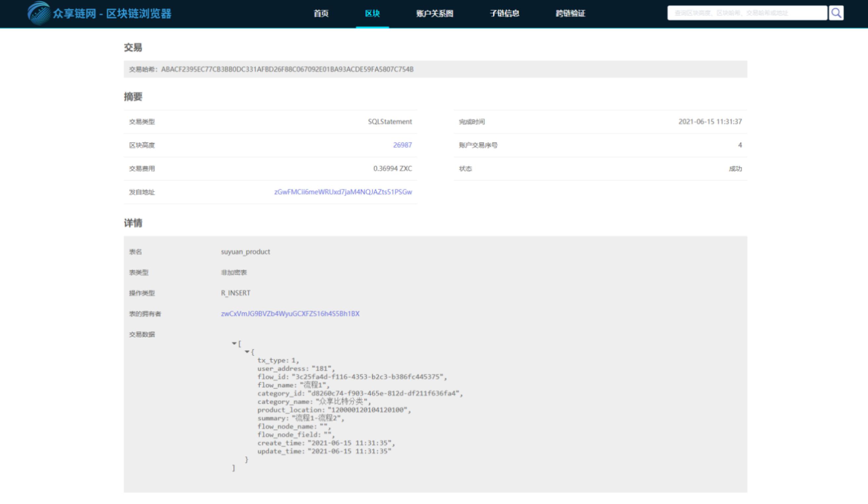The width and height of the screenshot is (868, 504).
Task: Click the flow_node_field JSON line
Action: (296, 435)
